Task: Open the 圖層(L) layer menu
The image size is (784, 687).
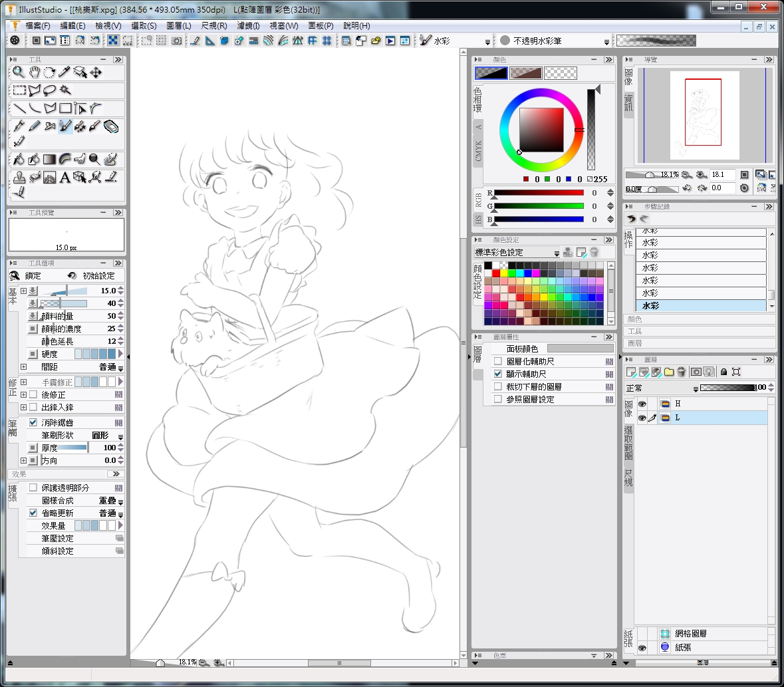Action: [178, 26]
